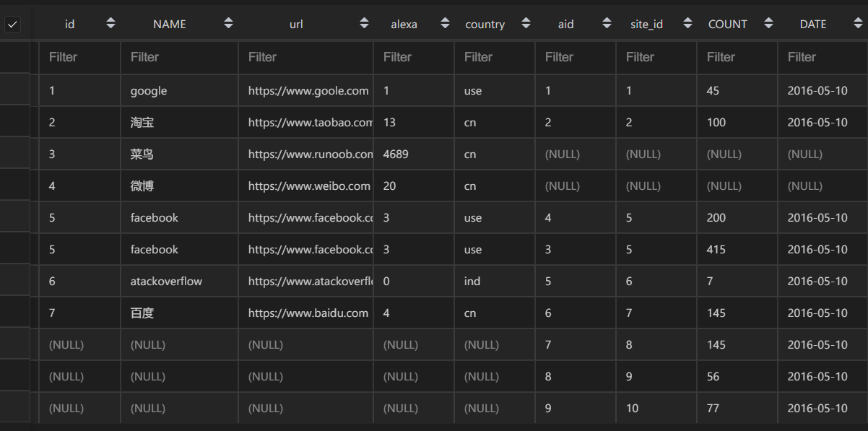
Task: Focus the Filter box under the country column
Action: pos(495,57)
